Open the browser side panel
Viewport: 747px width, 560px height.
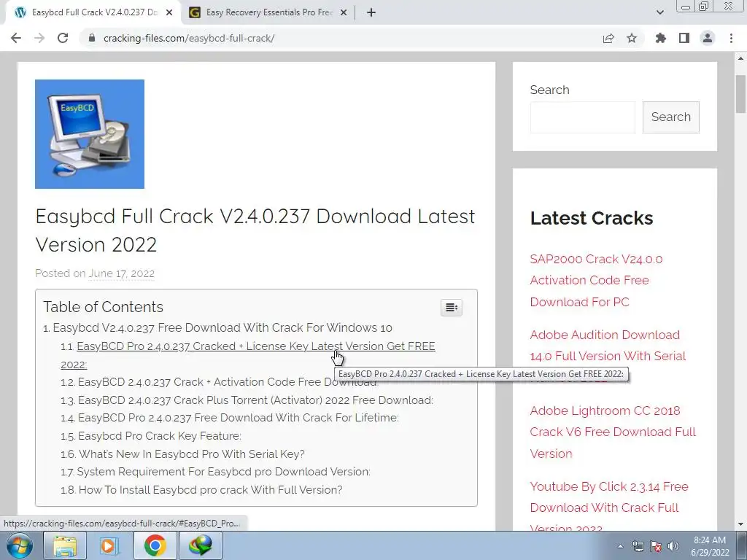pyautogui.click(x=684, y=38)
